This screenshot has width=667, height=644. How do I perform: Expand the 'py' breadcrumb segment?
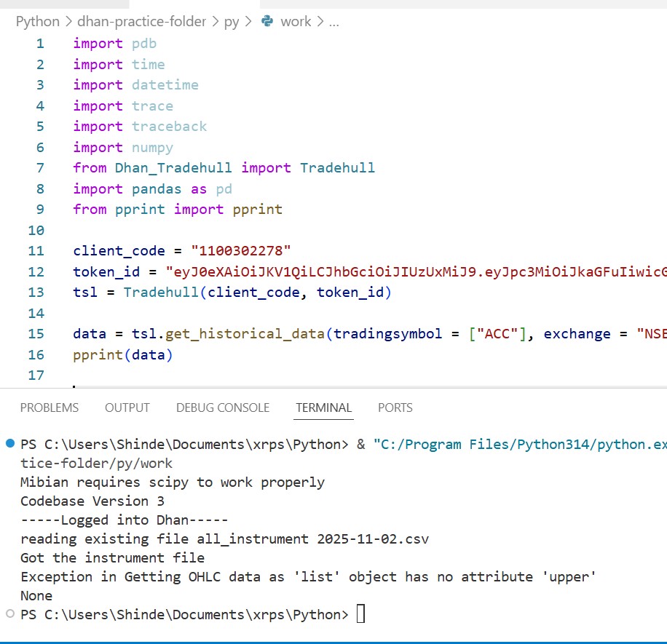point(231,22)
